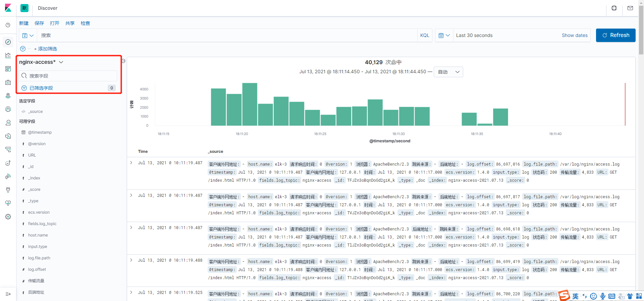Select the URL field

tap(32, 155)
